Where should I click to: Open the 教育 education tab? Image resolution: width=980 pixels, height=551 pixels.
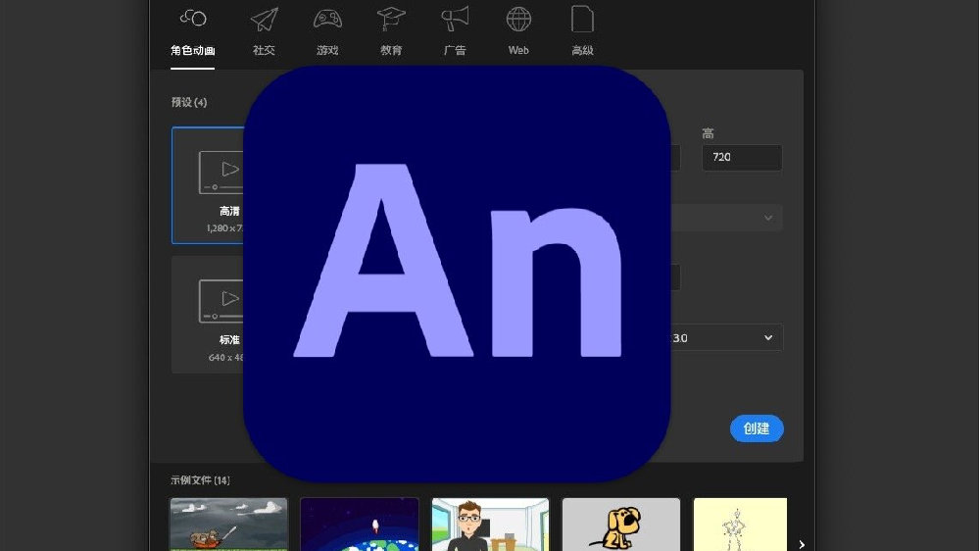coord(391,32)
